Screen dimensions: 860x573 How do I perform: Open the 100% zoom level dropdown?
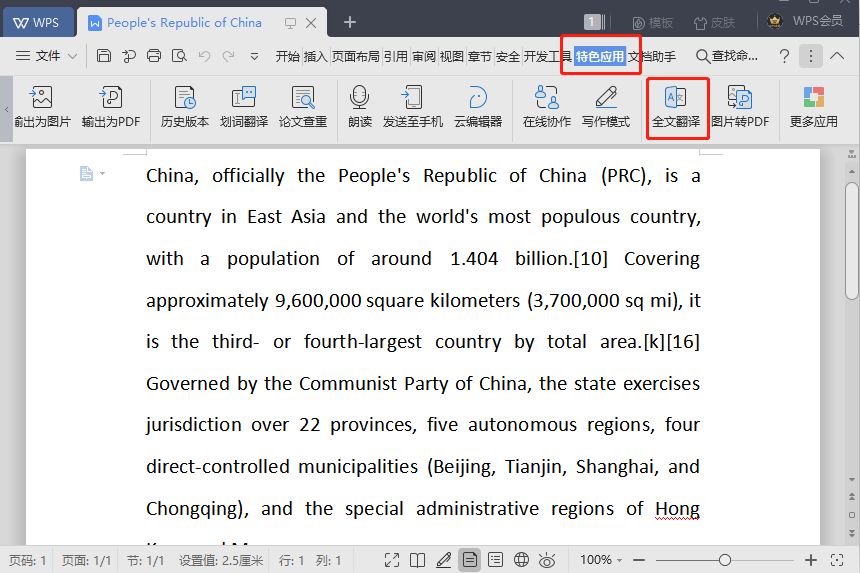click(619, 560)
